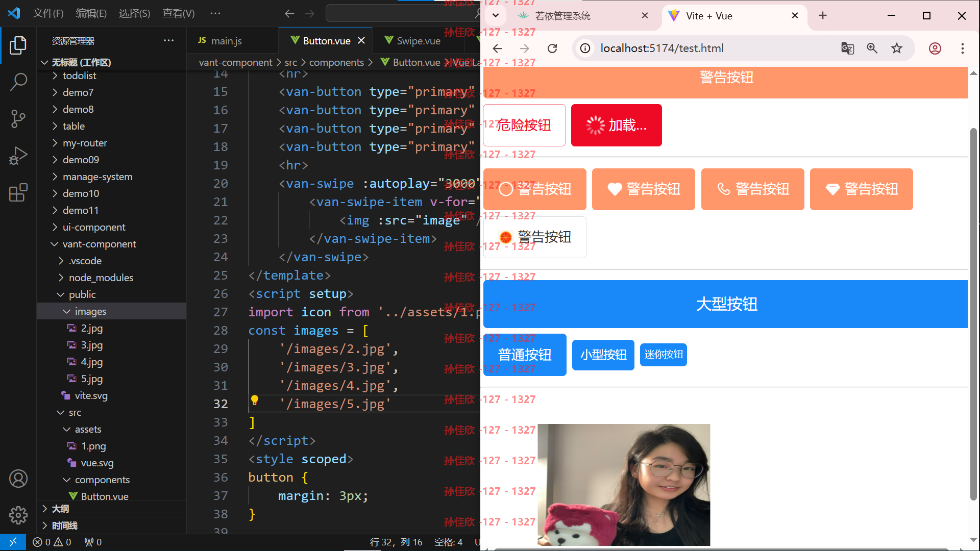Viewport: 980px width, 551px height.
Task: Click the translate page icon
Action: [847, 48]
